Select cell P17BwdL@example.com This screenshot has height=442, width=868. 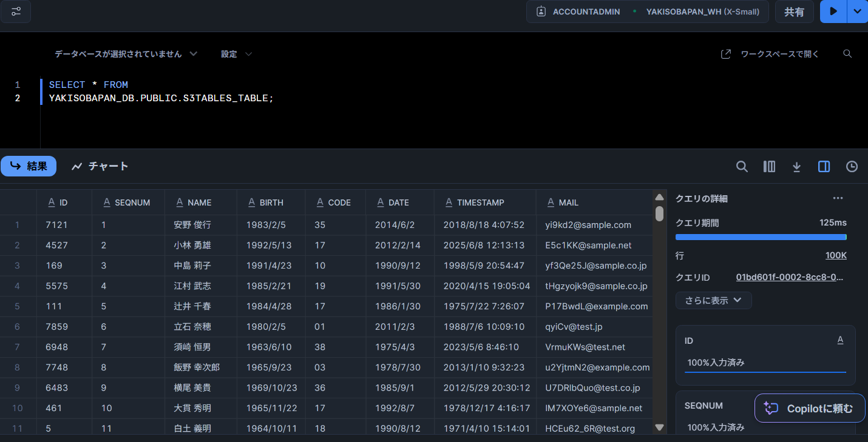[595, 306]
